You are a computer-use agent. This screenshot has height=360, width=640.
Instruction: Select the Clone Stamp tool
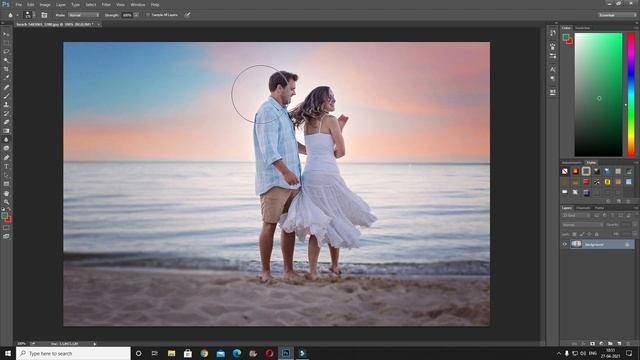(6, 104)
